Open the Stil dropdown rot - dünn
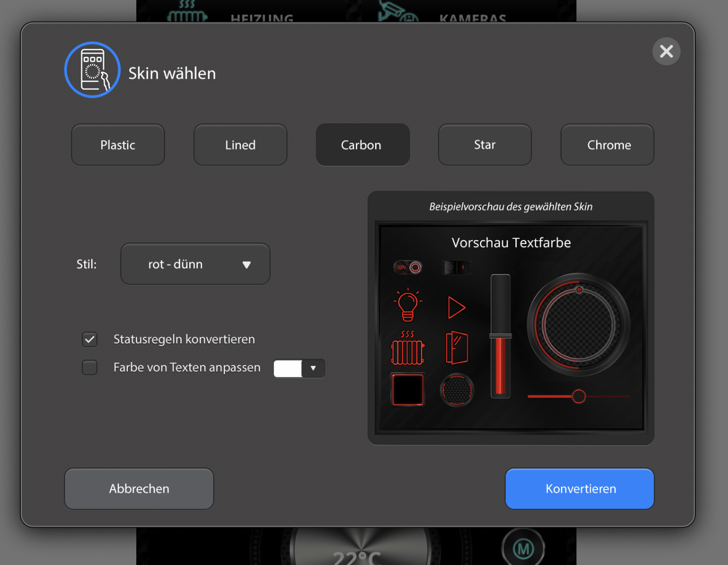Viewport: 728px width, 565px height. (x=195, y=264)
